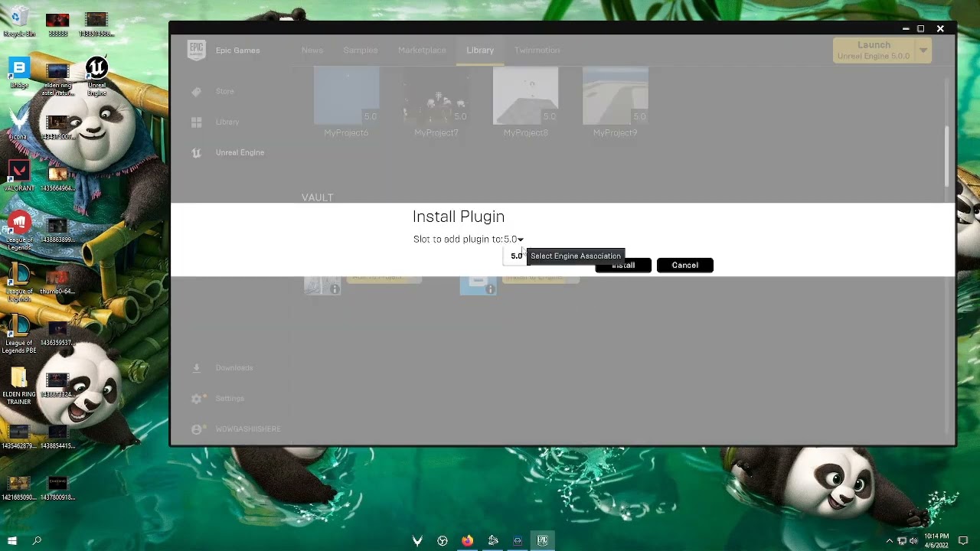Cancel the Install Plugin dialog
Viewport: 980px width, 551px height.
click(684, 265)
